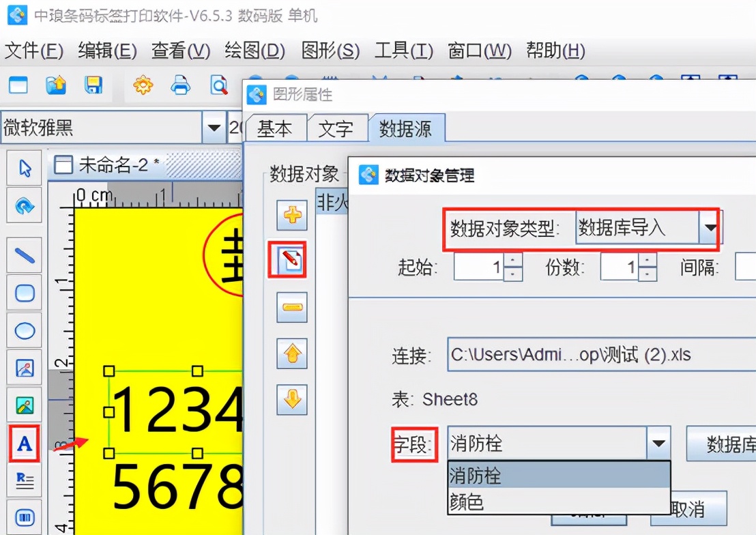
Task: Edit data object with pencil button
Action: point(292,261)
